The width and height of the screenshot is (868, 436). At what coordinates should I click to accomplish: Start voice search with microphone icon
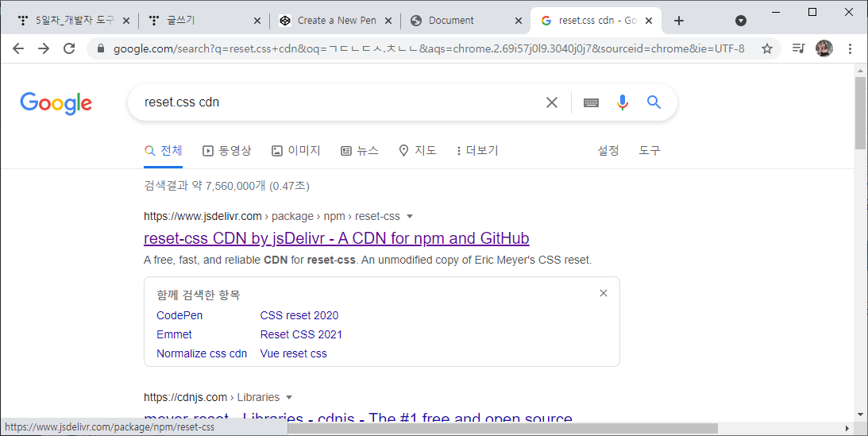623,102
